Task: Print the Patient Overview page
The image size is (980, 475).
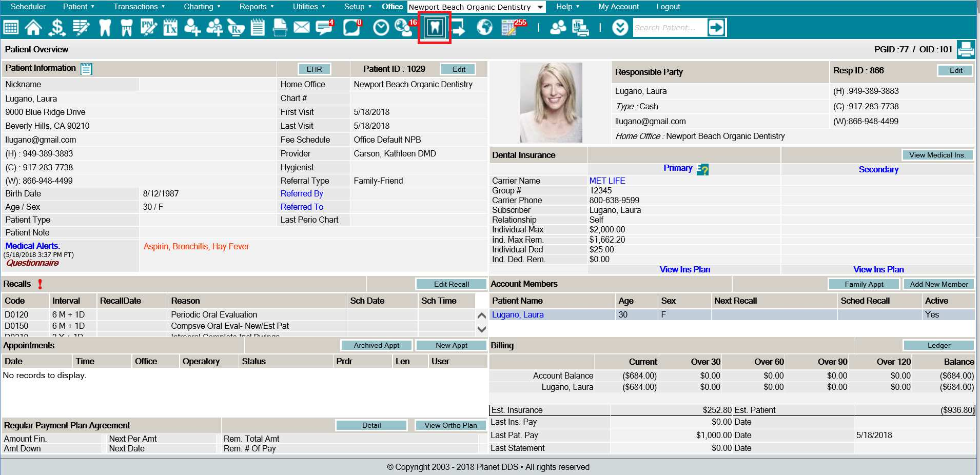Action: [966, 49]
